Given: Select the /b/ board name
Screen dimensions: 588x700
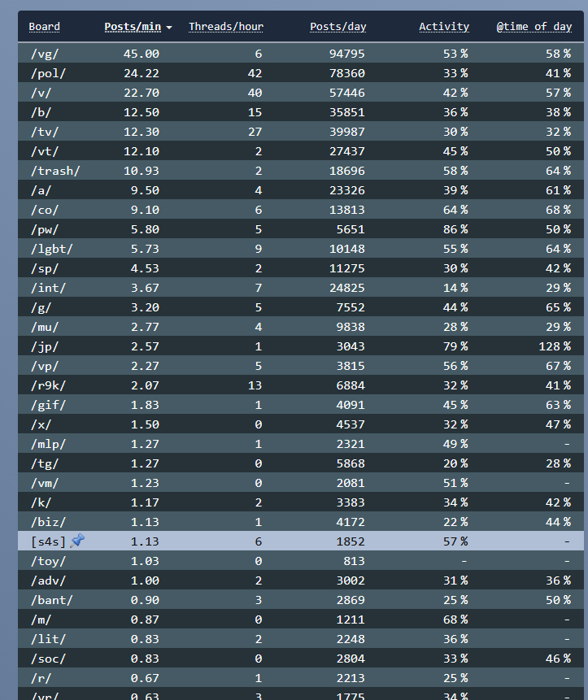Looking at the screenshot, I should coord(41,112).
